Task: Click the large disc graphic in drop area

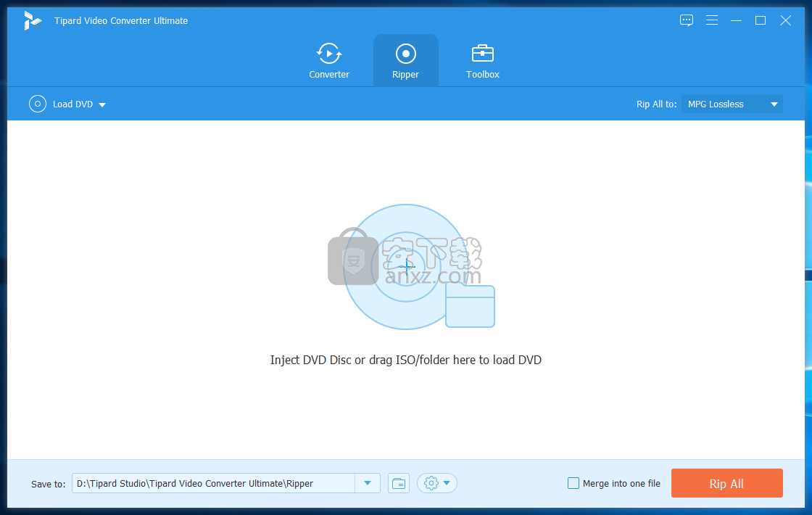Action: 406,265
